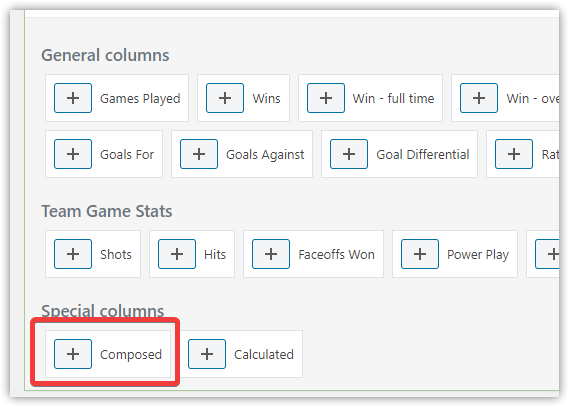Click the Faceoffs Won label
Image resolution: width=569 pixels, height=407 pixels.
(336, 254)
